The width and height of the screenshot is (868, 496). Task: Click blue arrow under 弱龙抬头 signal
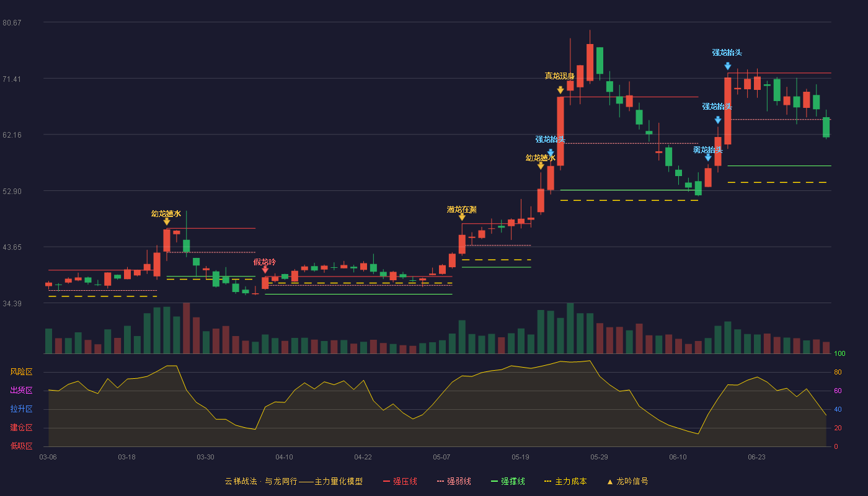click(708, 157)
